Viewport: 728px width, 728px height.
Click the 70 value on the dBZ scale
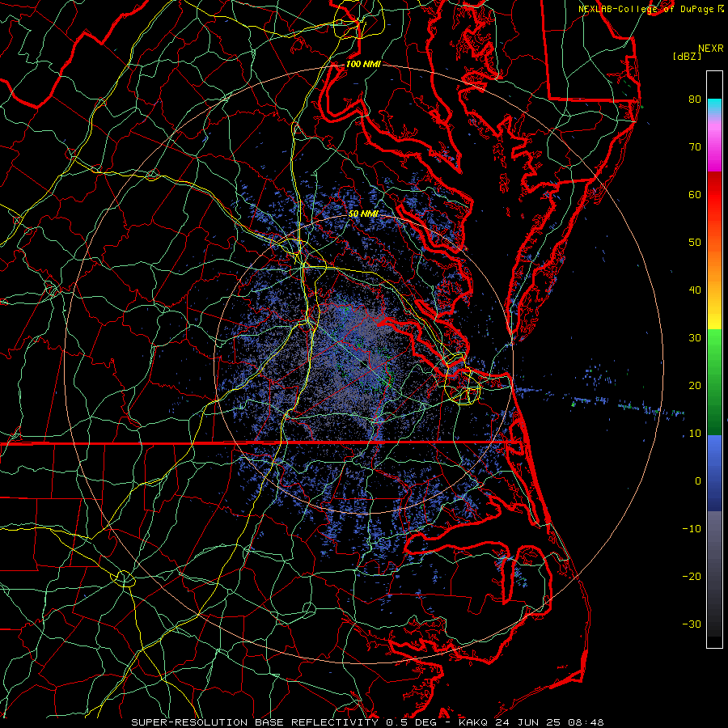(x=695, y=146)
